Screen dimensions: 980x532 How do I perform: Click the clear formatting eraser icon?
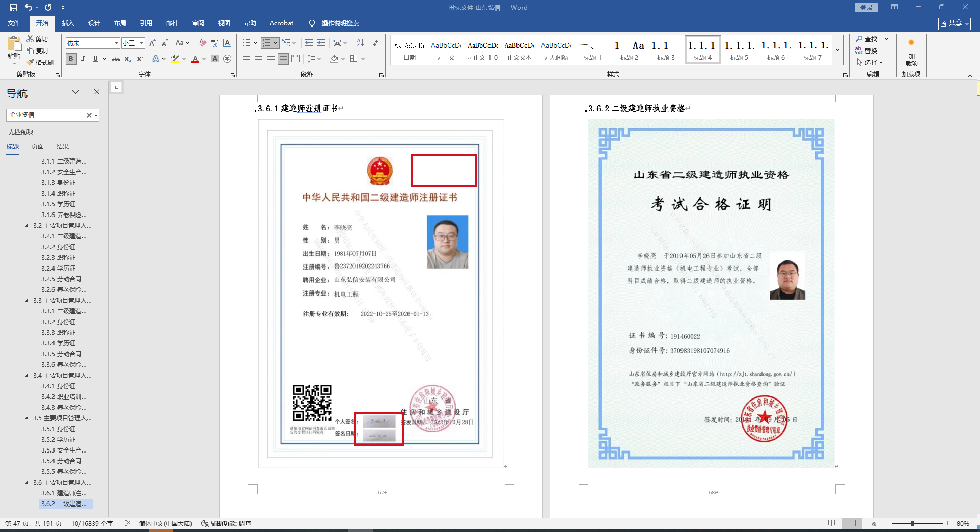click(x=203, y=43)
